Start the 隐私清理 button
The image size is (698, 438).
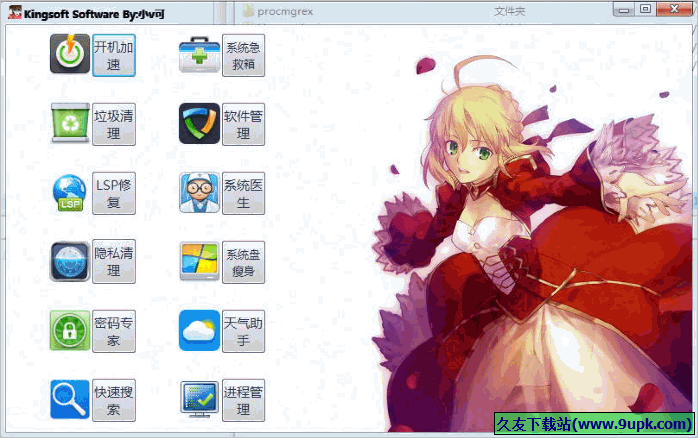click(x=114, y=261)
